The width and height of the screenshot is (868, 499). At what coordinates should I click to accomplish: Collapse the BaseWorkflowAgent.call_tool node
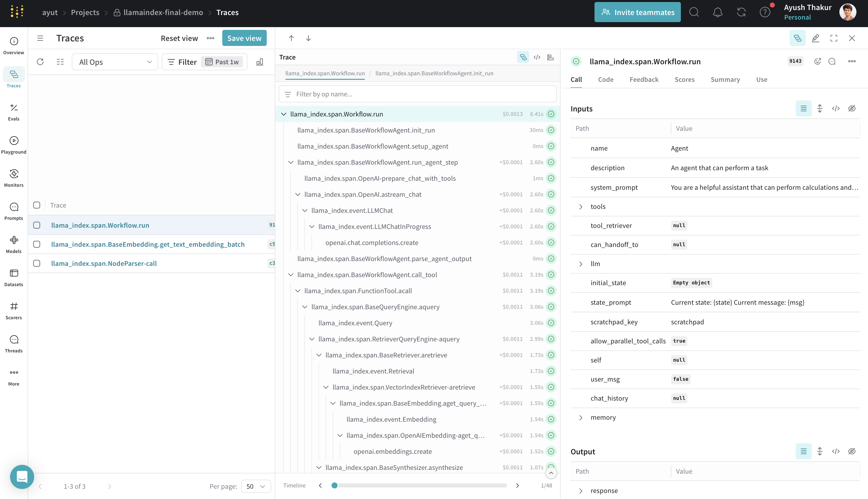coord(291,275)
